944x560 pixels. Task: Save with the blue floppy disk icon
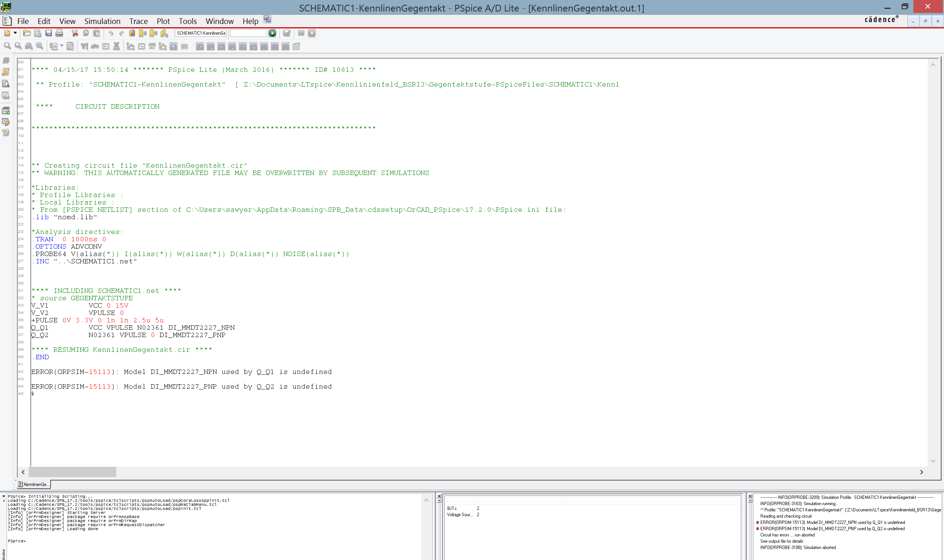click(49, 33)
